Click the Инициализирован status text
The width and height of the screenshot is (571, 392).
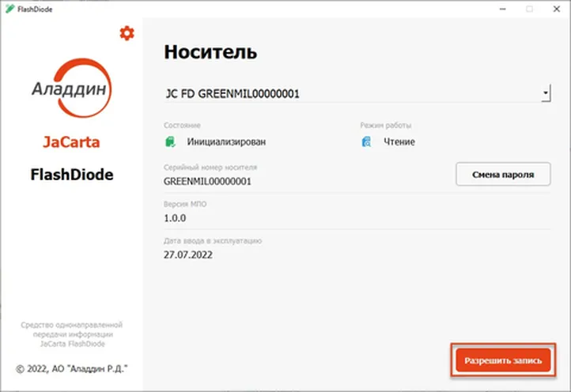(226, 141)
